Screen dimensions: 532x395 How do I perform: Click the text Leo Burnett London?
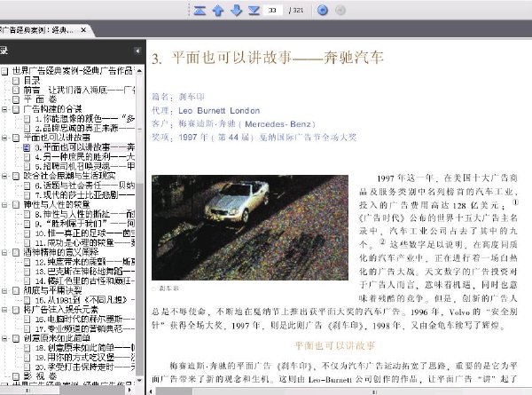[219, 111]
